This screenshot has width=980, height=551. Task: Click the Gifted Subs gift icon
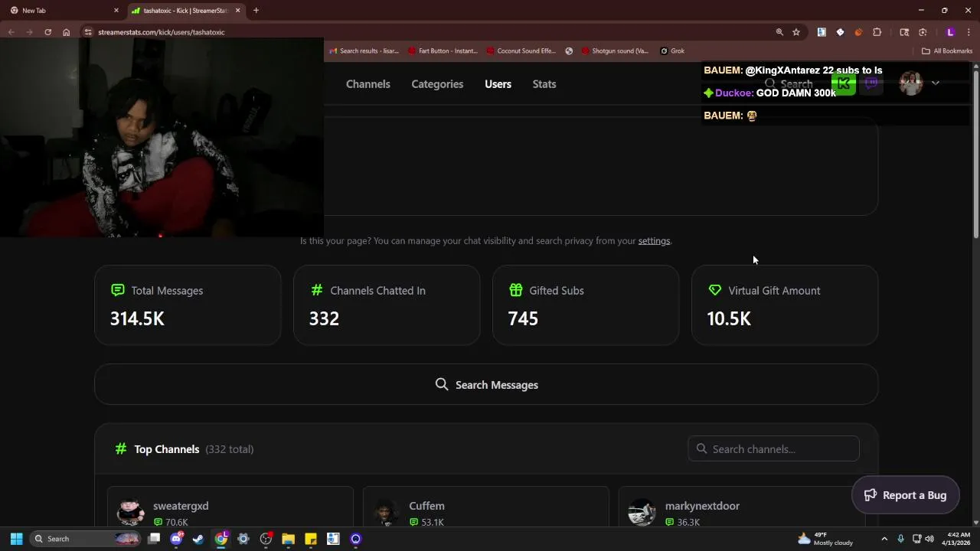pyautogui.click(x=515, y=290)
